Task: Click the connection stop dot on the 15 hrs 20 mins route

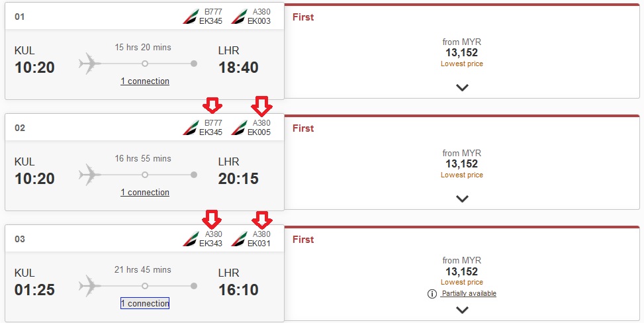Action: click(x=145, y=64)
